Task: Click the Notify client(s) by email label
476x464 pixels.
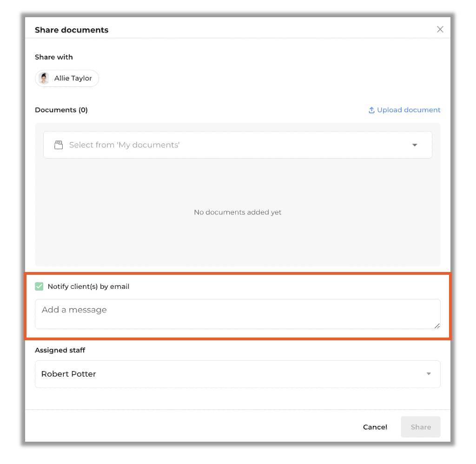Action: point(88,286)
